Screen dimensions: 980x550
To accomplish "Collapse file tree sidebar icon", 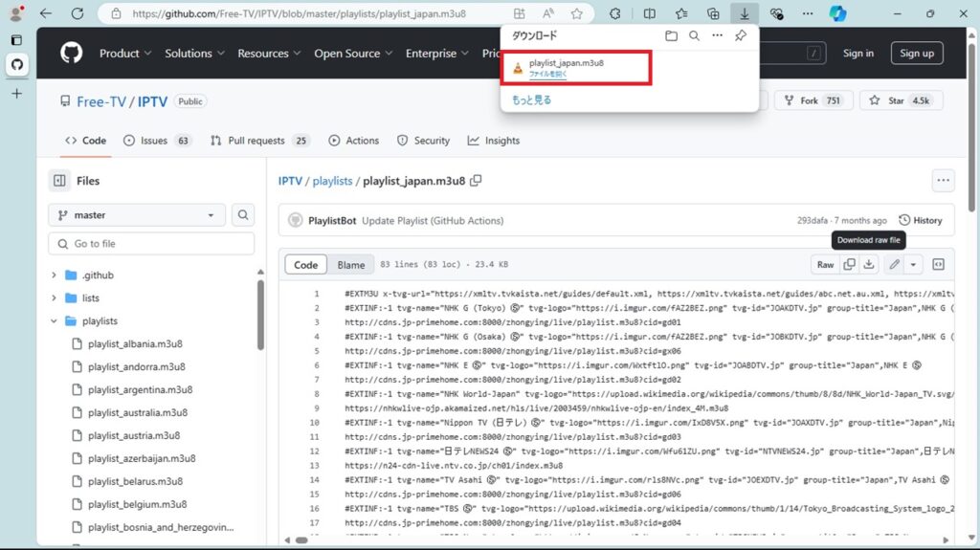I will 59,181.
